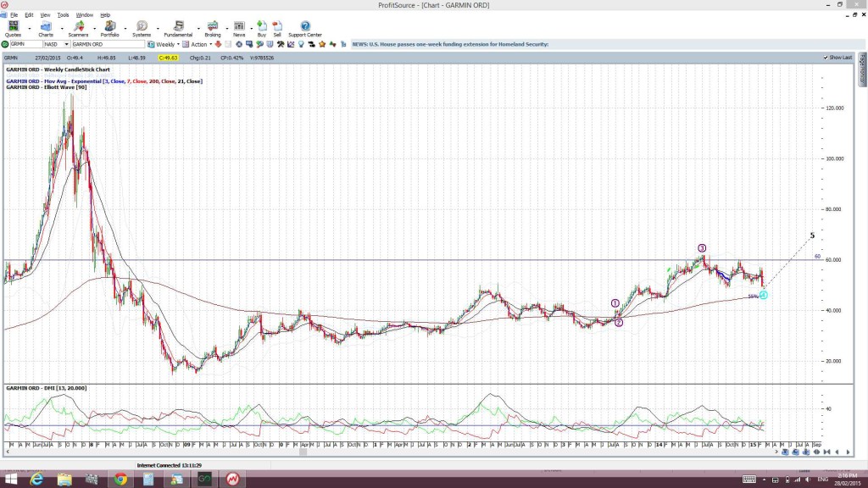The width and height of the screenshot is (868, 488).
Task: Click the GARMIN ORD name field
Action: (108, 44)
